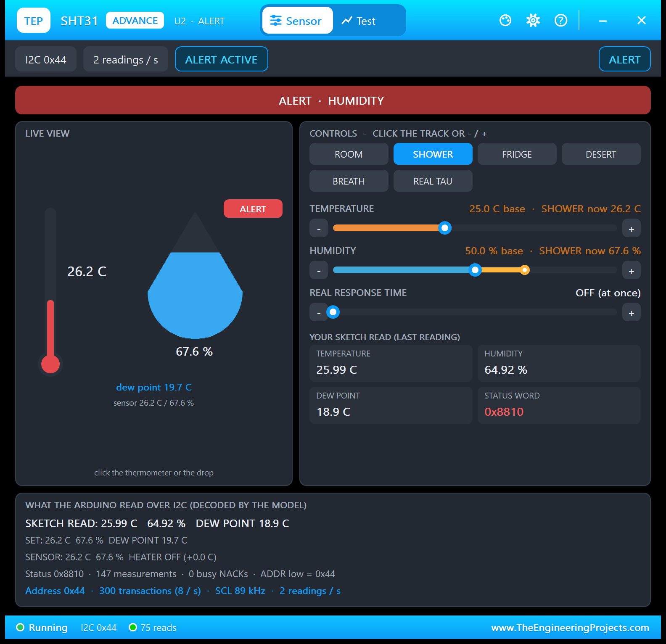Click the status word 0x8810 value

tap(504, 412)
